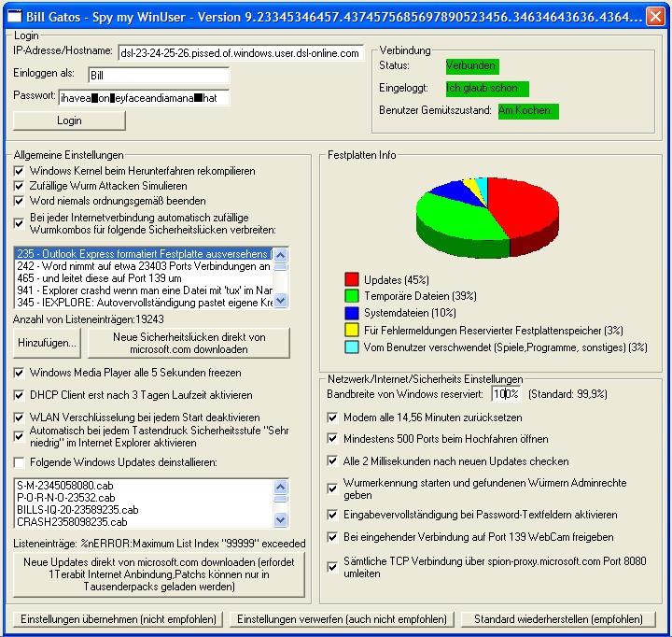Select entry 345 - IEXPLORE Autovervollständigung
Viewport: 672px width, 637px height.
[144, 303]
